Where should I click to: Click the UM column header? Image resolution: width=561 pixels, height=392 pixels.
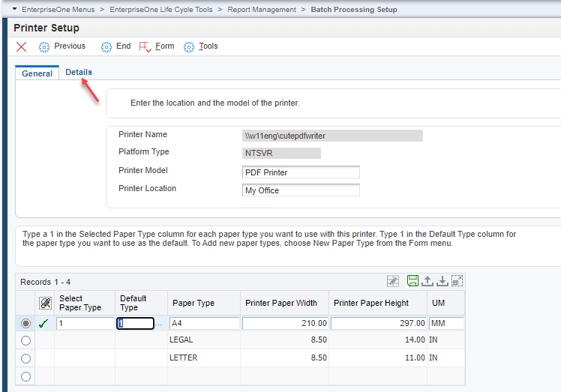pos(445,303)
